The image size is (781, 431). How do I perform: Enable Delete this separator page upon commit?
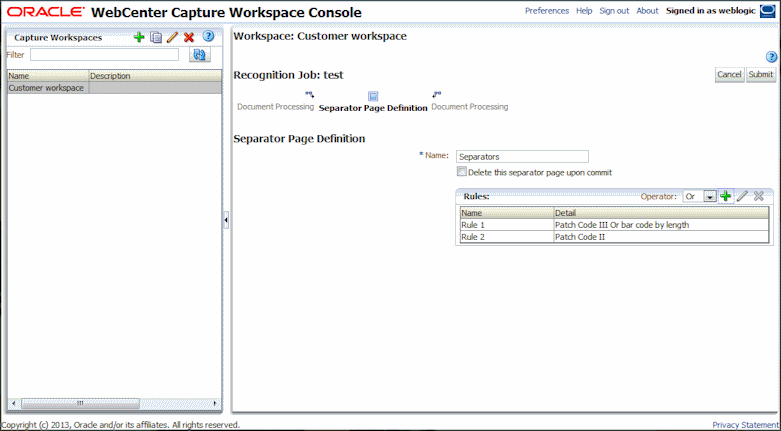click(x=462, y=172)
